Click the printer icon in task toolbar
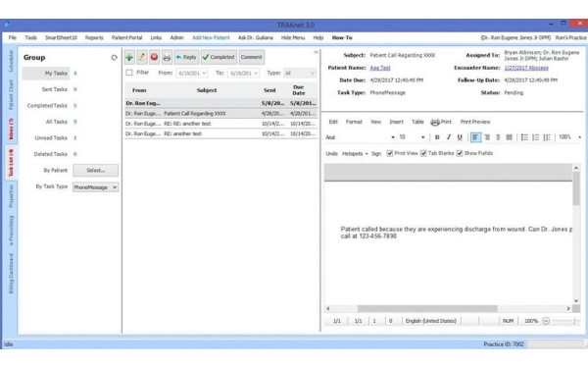This screenshot has width=588, height=368. [x=167, y=57]
